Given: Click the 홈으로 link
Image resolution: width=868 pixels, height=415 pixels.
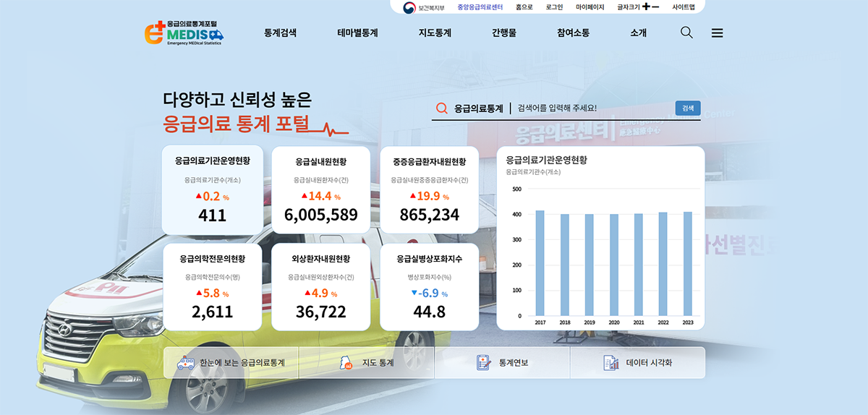Looking at the screenshot, I should (x=524, y=7).
